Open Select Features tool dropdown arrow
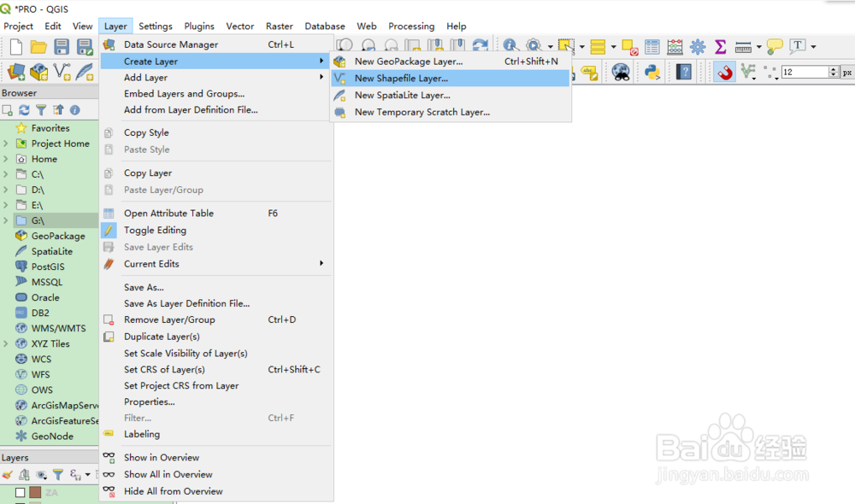Viewport: 855px width, 504px height. [581, 47]
